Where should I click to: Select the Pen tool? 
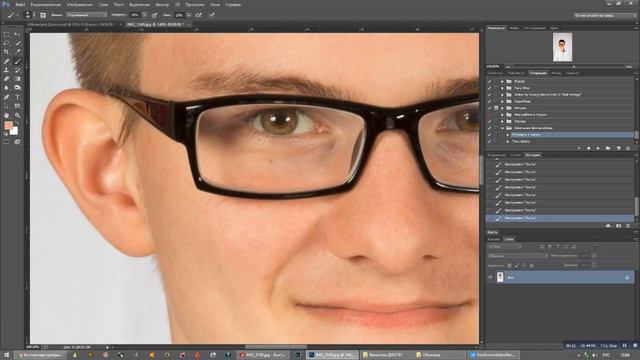click(x=7, y=97)
